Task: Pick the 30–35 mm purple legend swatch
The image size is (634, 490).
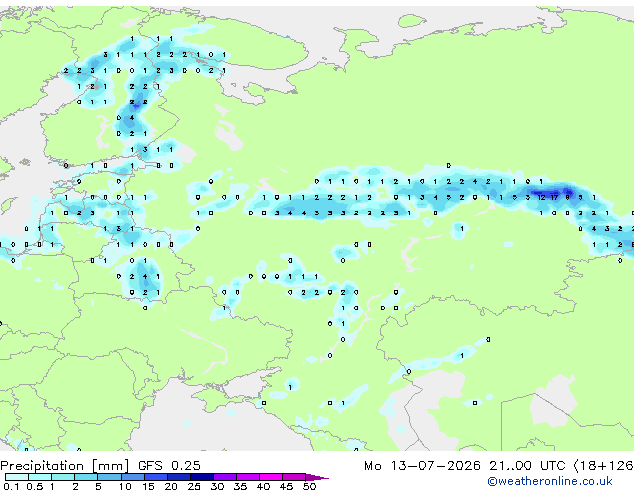Action: point(225,477)
